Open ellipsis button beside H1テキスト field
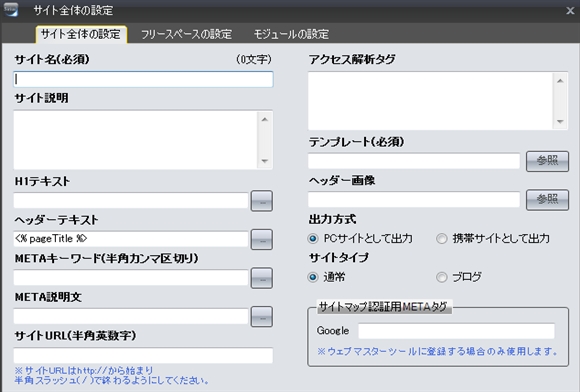The width and height of the screenshot is (580, 392). [262, 201]
